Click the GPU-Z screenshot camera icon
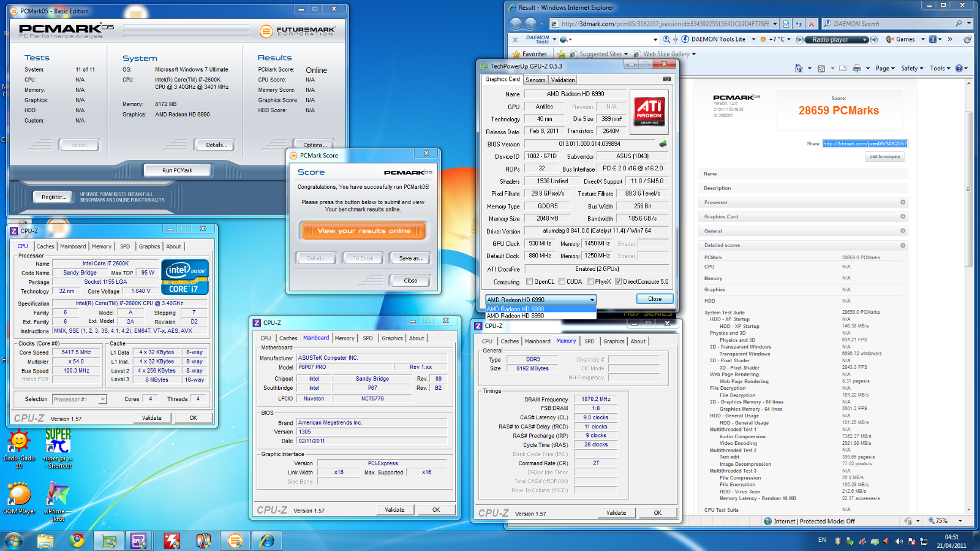The height and width of the screenshot is (551, 980). 667,78
